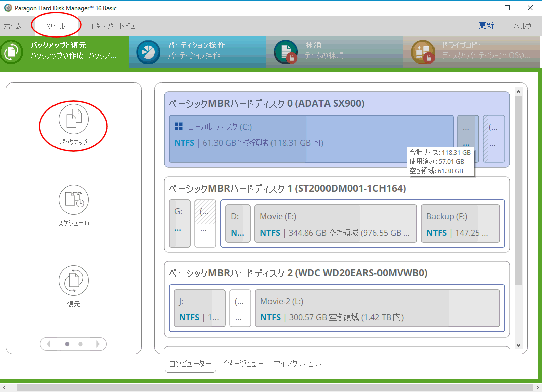
Task: Click the Update (更新) link
Action: coord(486,26)
